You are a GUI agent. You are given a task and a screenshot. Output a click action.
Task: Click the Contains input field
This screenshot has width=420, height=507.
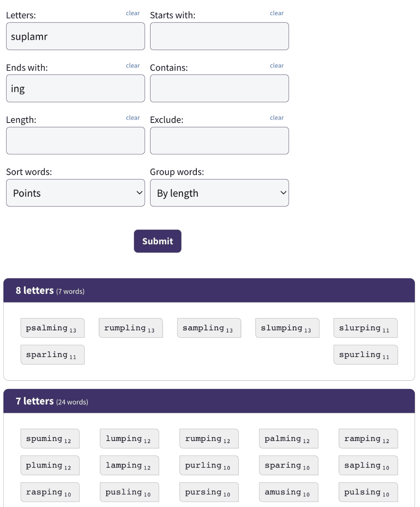[219, 89]
